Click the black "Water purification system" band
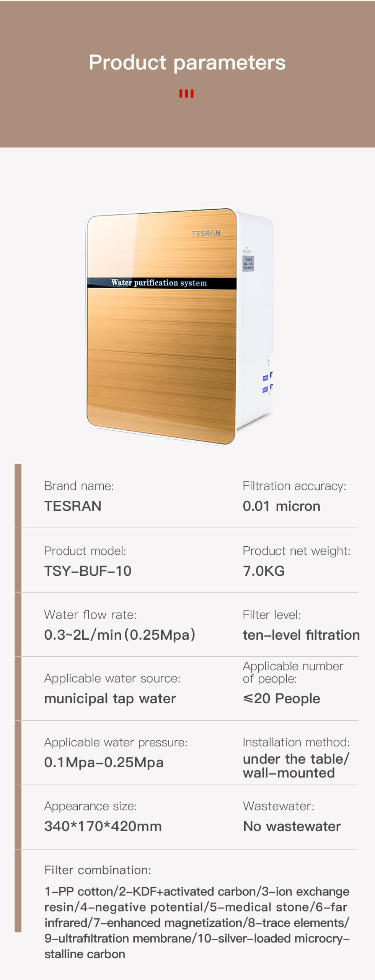The height and width of the screenshot is (980, 375). coord(161,283)
